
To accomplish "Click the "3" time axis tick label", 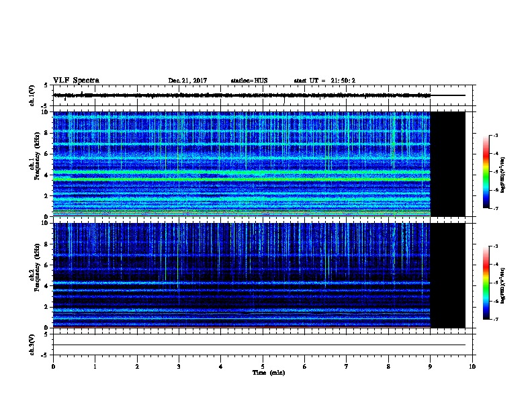I will [x=179, y=367].
